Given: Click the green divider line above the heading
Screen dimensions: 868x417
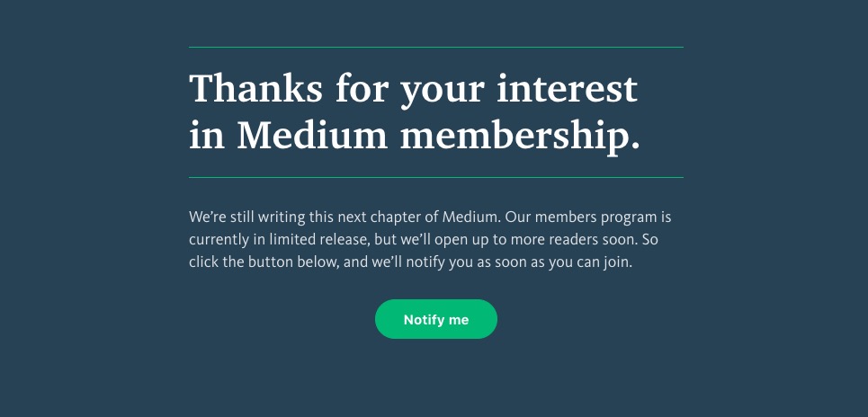Looking at the screenshot, I should [435, 47].
